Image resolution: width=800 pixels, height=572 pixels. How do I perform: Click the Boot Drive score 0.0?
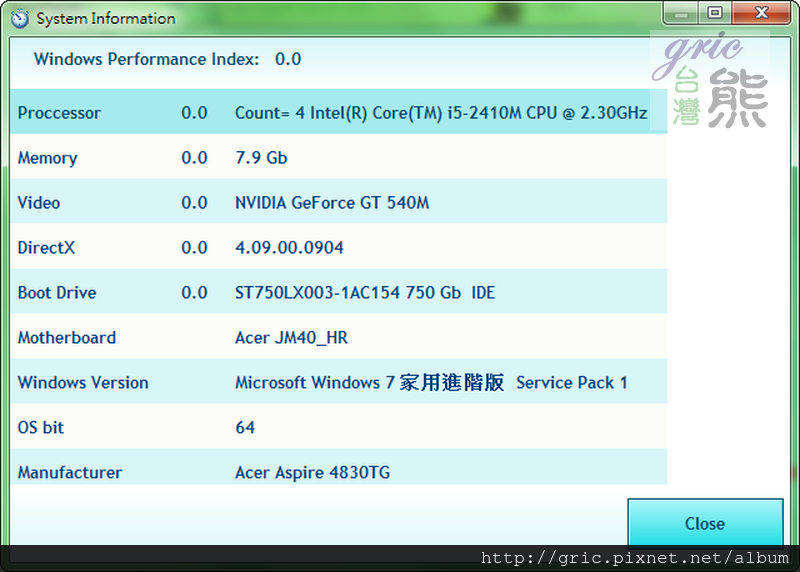(194, 292)
